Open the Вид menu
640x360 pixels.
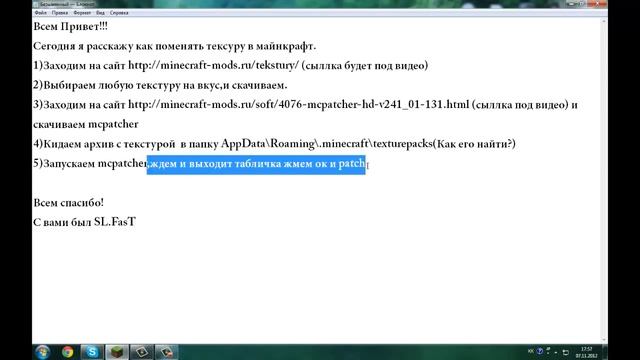[100, 13]
